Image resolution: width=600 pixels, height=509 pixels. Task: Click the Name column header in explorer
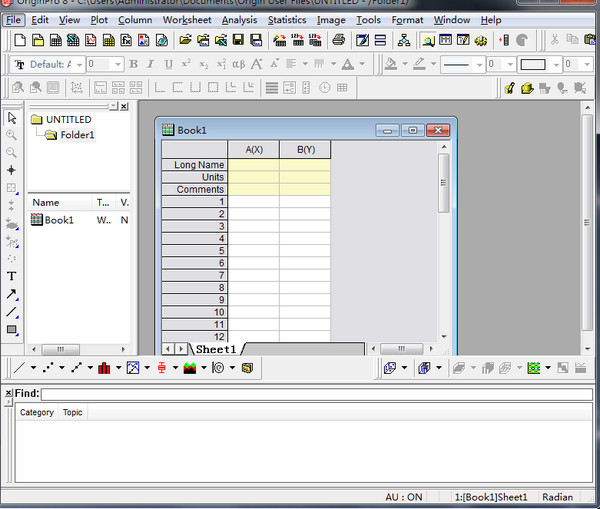click(x=59, y=202)
